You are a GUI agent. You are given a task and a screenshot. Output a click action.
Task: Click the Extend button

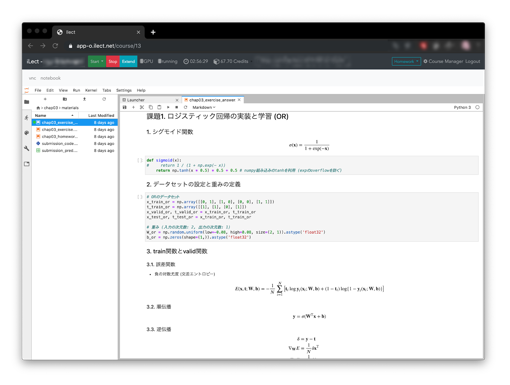128,61
